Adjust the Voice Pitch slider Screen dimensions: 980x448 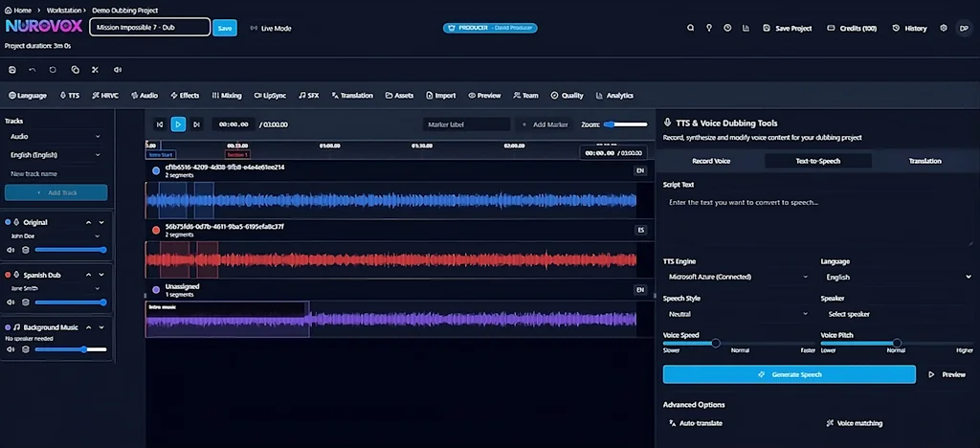click(x=897, y=343)
